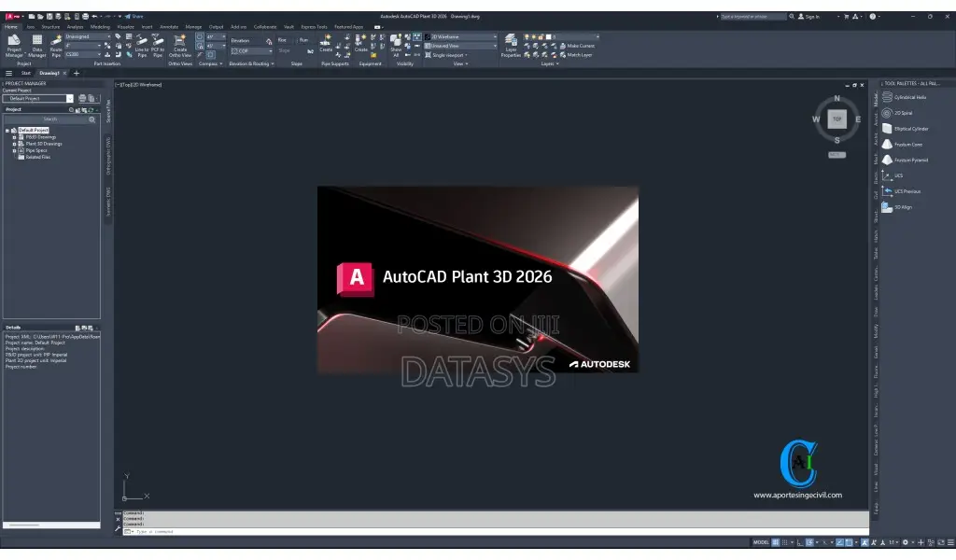Select UCS Previous in tool palette

pyautogui.click(x=902, y=191)
